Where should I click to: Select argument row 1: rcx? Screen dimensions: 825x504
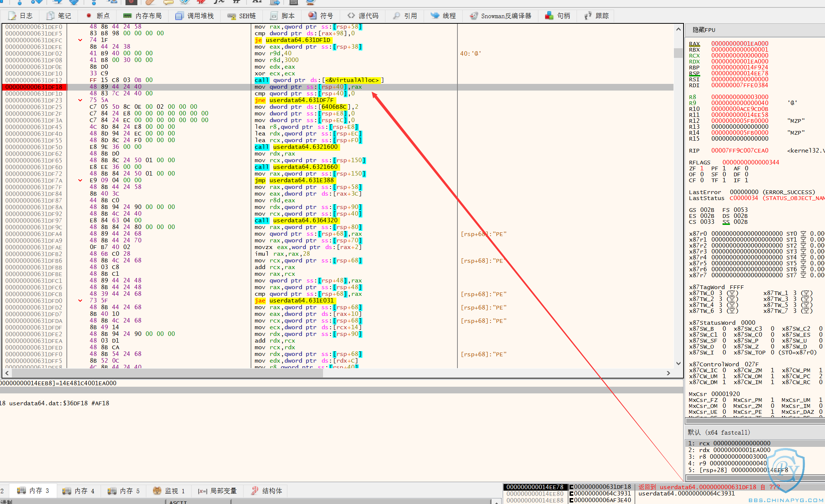coord(755,443)
